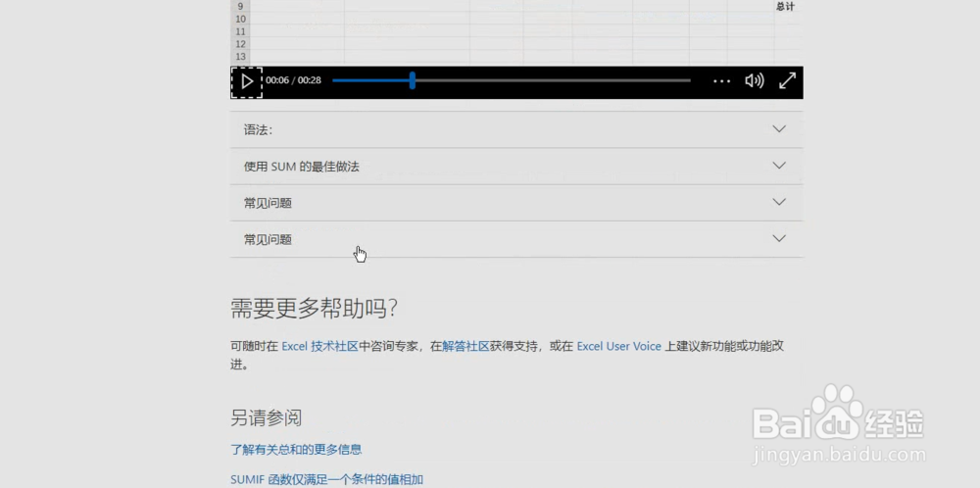Image resolution: width=980 pixels, height=488 pixels.
Task: Play the SUM tutorial video
Action: [246, 82]
